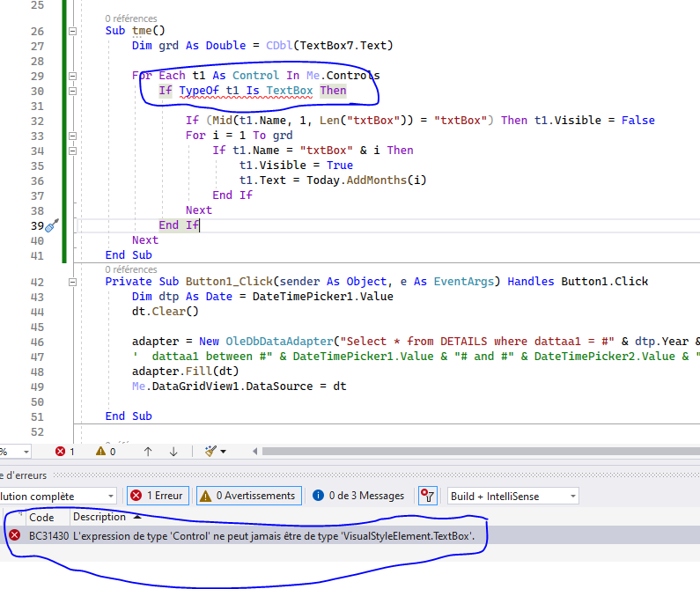Toggle the 1 Erreur filter button
This screenshot has height=589, width=700.
pos(158,496)
